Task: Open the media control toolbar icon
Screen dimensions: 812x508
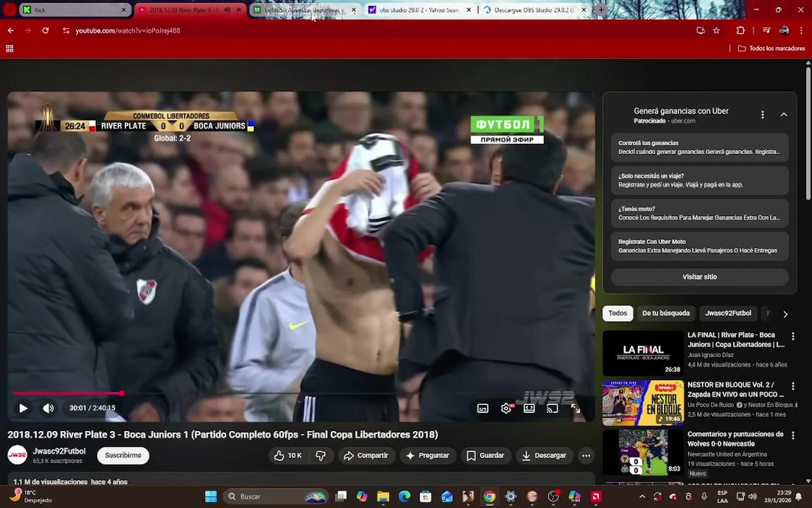Action: [766, 30]
